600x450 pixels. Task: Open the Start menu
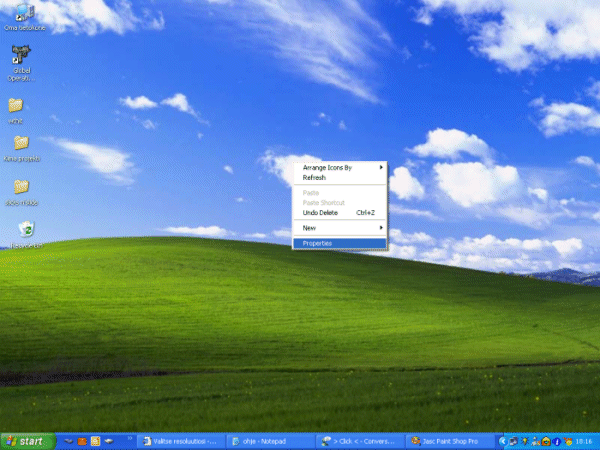(x=28, y=442)
